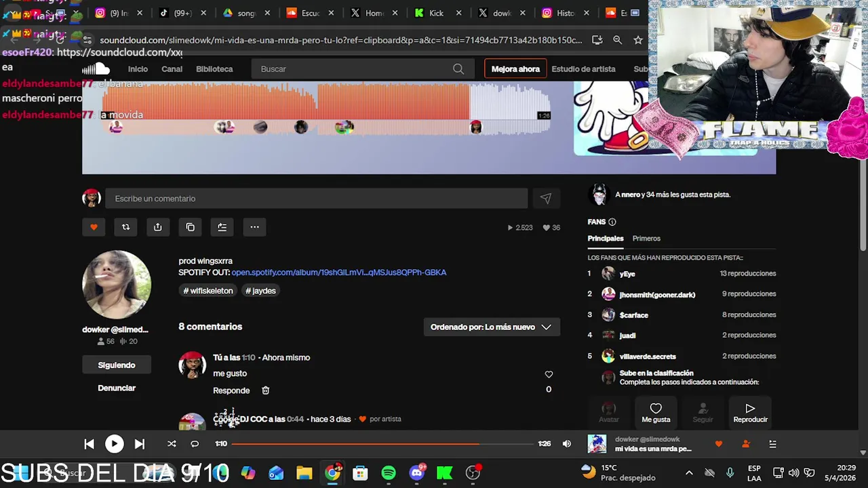Skip to the previous track
868x488 pixels.
click(89, 444)
